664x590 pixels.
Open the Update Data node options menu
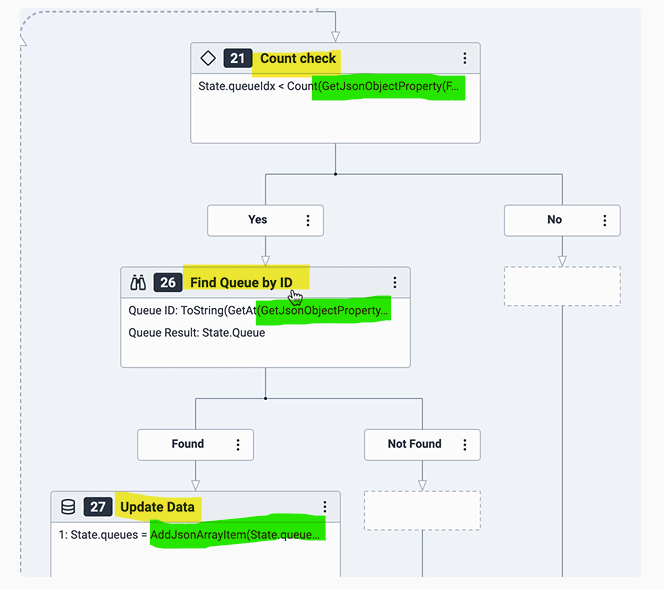pyautogui.click(x=325, y=507)
